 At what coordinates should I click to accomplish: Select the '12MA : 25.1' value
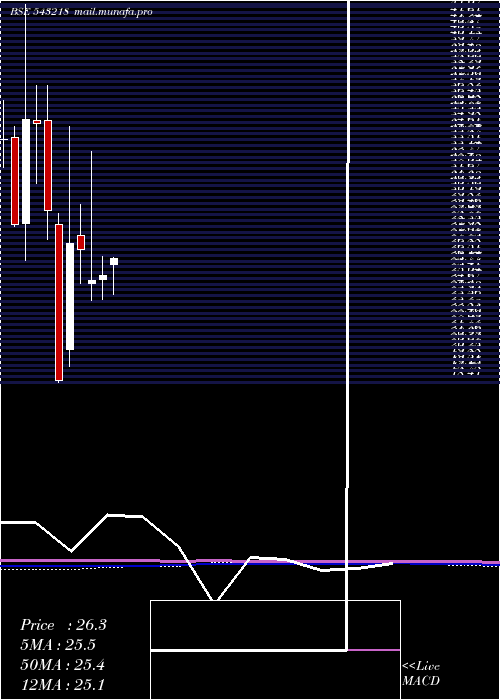(x=62, y=685)
